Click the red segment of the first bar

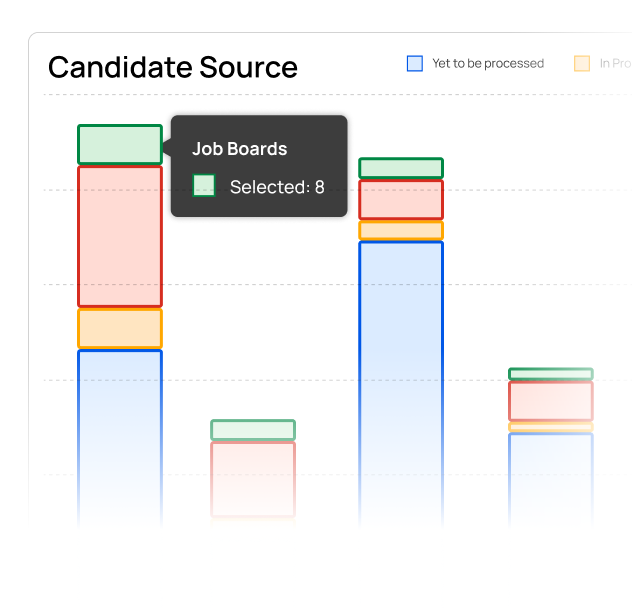pyautogui.click(x=120, y=237)
